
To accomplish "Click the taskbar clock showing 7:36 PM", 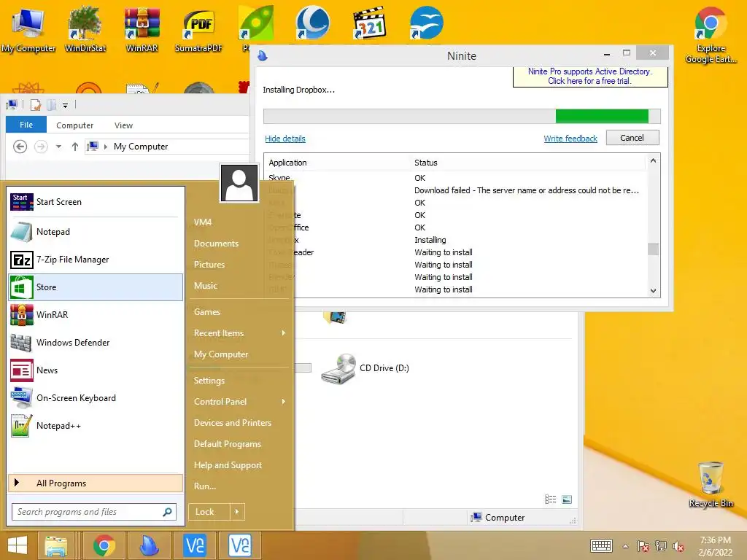I will pos(715,546).
